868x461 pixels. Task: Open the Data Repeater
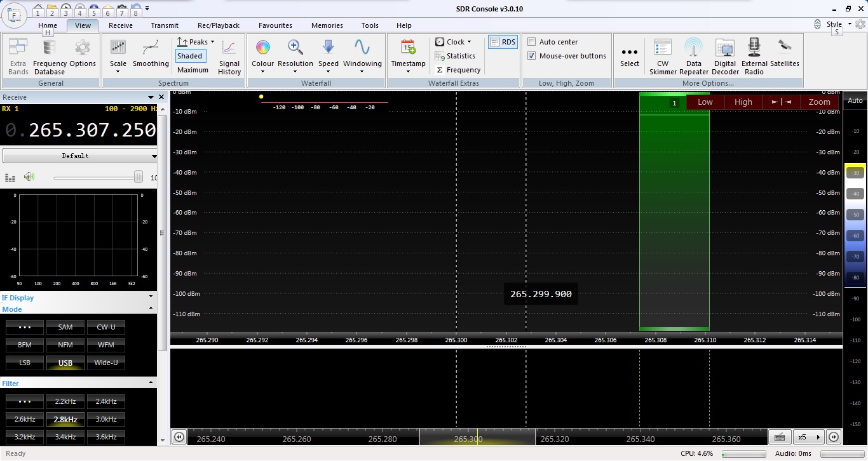(694, 56)
